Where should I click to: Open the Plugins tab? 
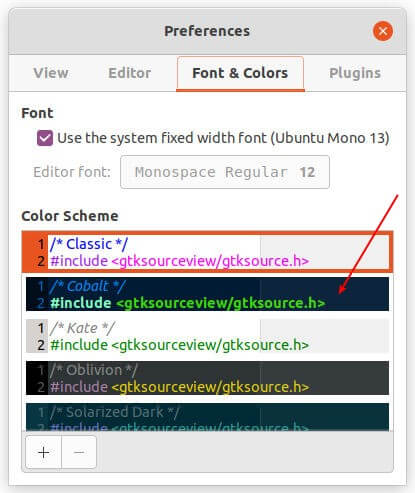pyautogui.click(x=355, y=73)
